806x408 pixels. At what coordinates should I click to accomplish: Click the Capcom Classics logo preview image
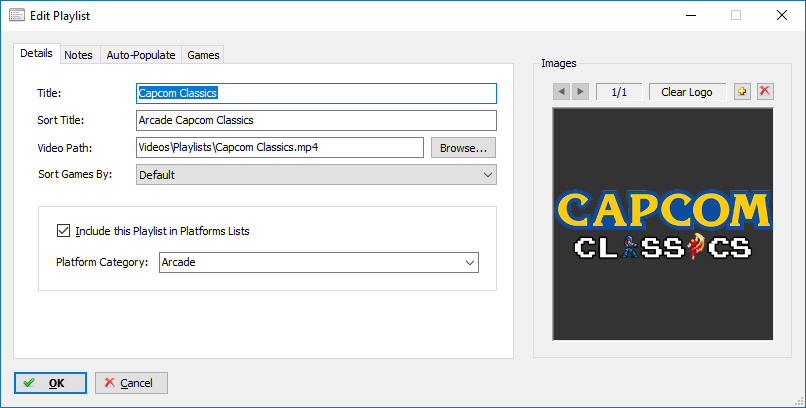663,224
